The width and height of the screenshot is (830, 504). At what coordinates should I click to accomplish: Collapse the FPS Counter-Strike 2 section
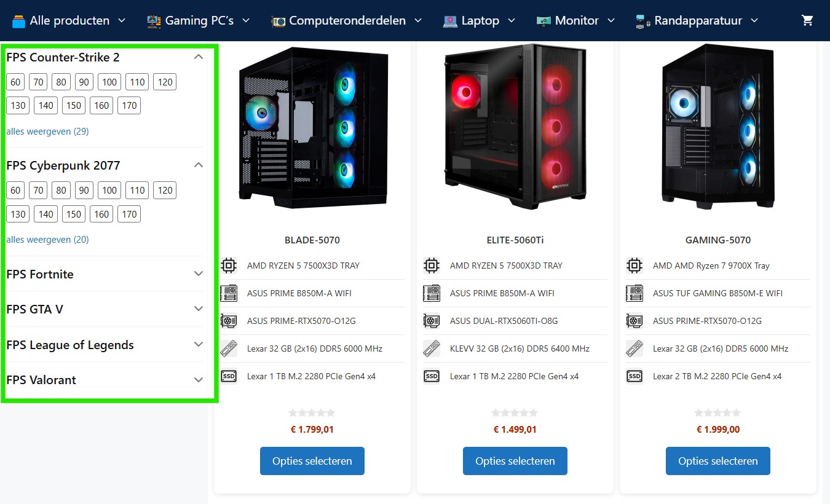tap(198, 57)
